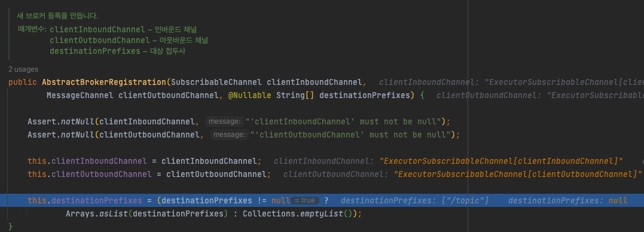
Task: Click doc parameter line "clientOutboundChannel – 아웃바운드 채널"
Action: [129, 40]
